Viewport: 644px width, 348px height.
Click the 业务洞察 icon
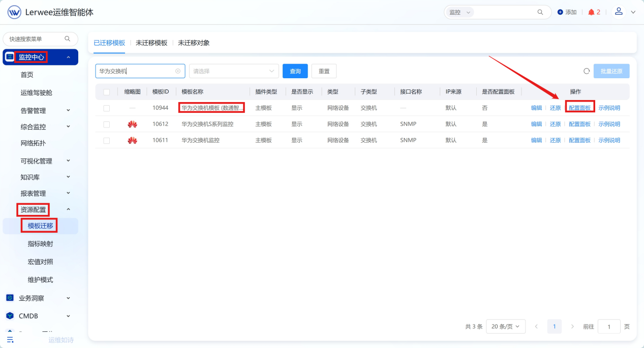point(10,298)
